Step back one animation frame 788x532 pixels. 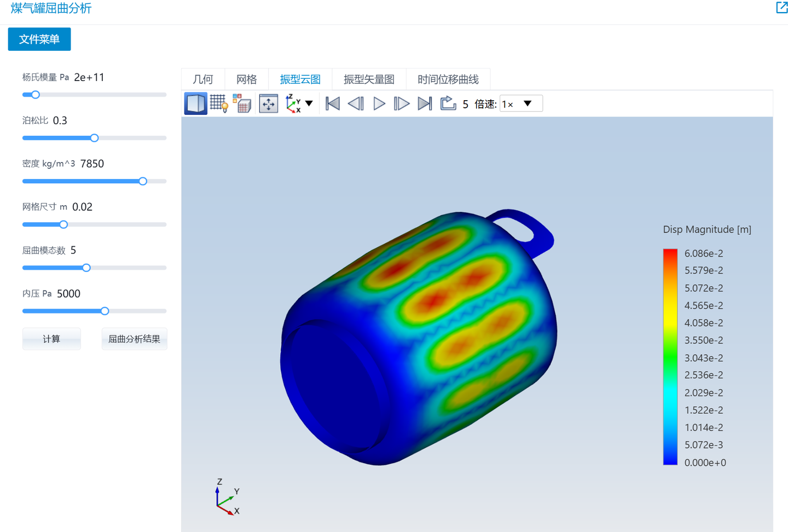356,103
